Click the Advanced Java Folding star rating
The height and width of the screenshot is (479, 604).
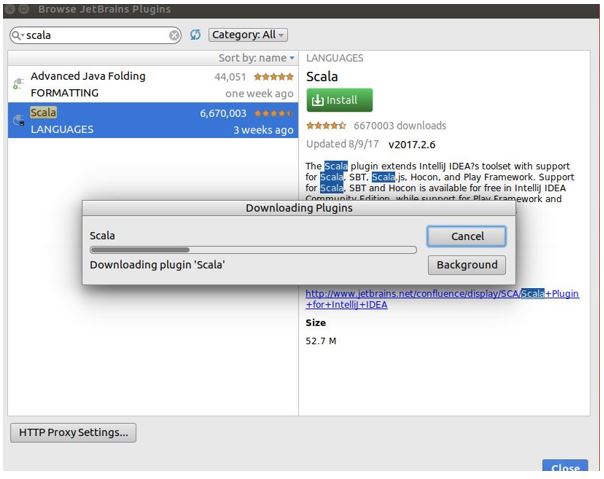coord(273,77)
